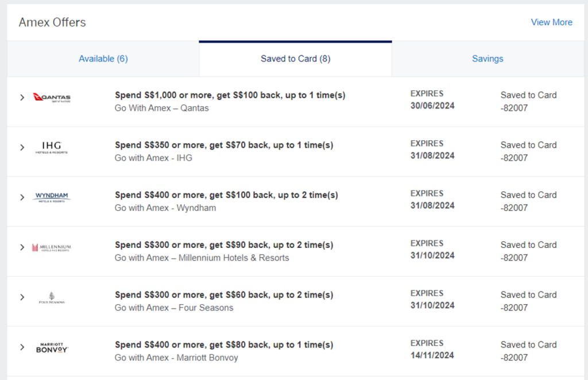Open the Savings tab
588x380 pixels.
488,58
